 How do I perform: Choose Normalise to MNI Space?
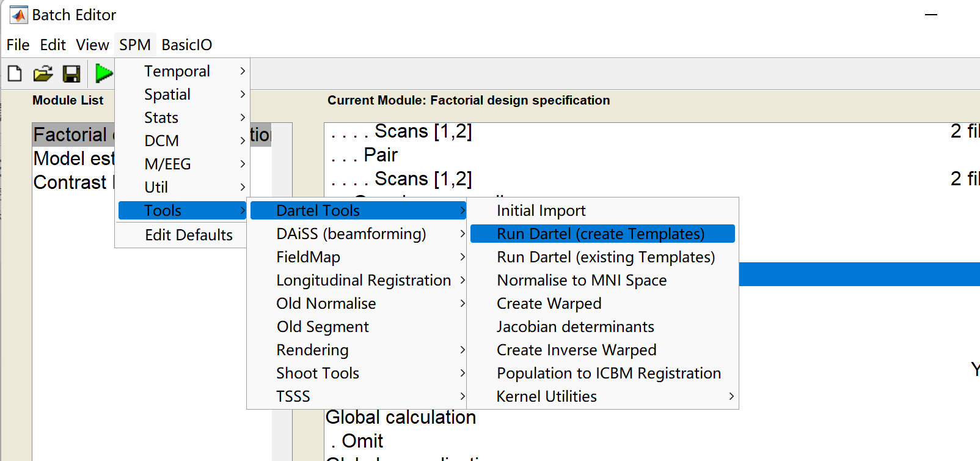602,280
